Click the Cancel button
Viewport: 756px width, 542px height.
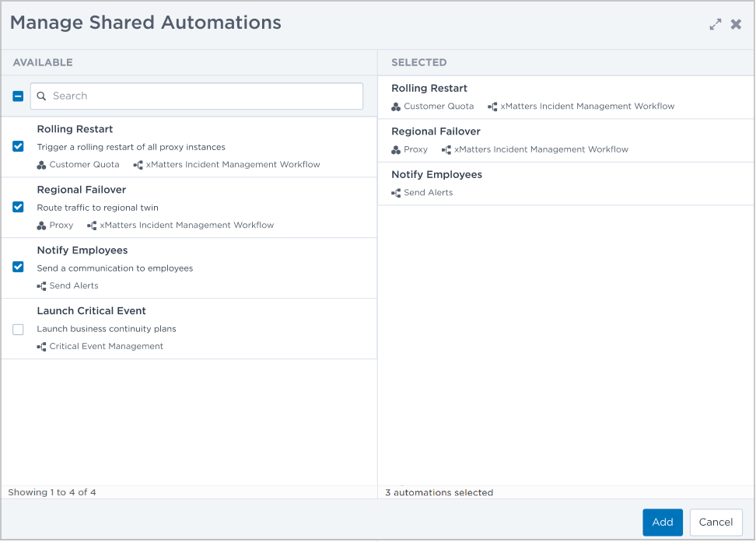[716, 523]
